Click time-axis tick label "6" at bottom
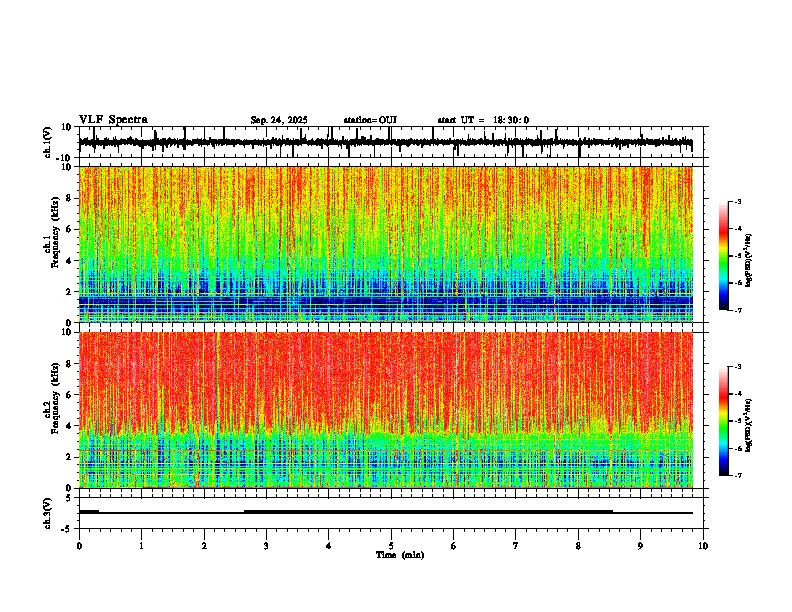This screenshot has width=792, height=612. pos(454,546)
